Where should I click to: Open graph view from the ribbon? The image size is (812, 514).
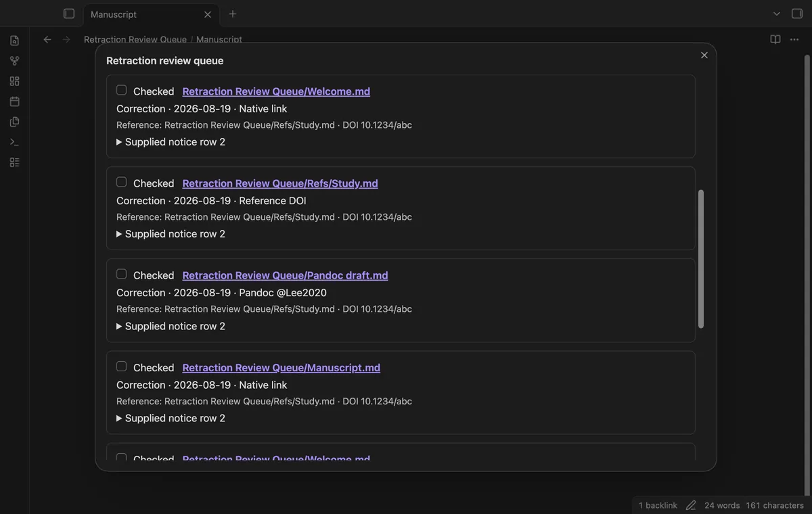14,61
